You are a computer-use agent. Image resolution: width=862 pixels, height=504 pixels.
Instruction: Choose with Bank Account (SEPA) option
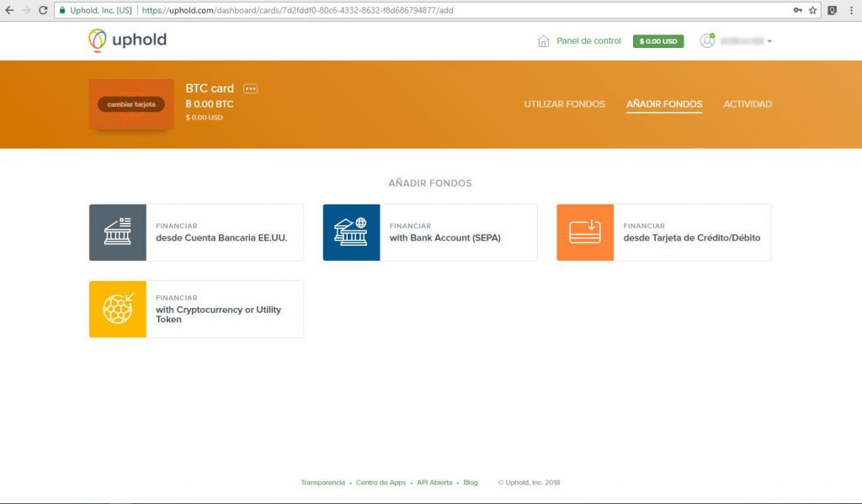(430, 232)
